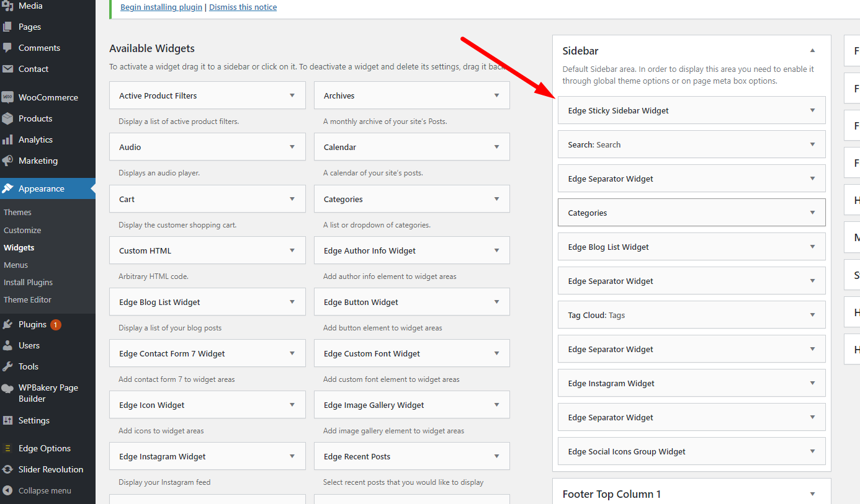
Task: Open the Customize submenu item
Action: pyautogui.click(x=22, y=230)
